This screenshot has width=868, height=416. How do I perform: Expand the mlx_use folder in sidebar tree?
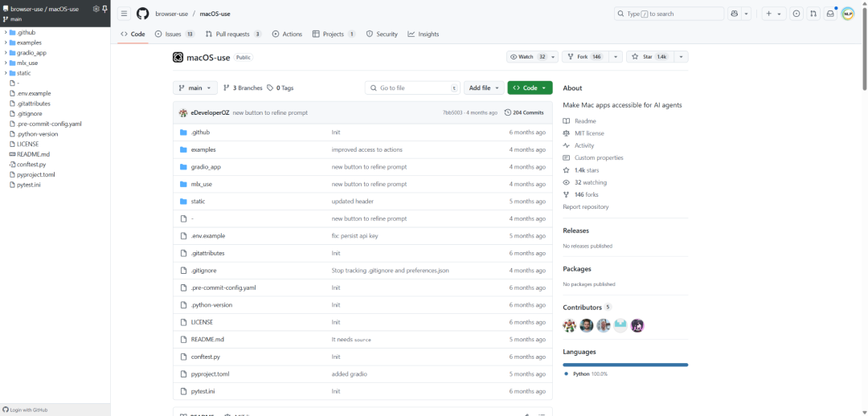click(6, 63)
